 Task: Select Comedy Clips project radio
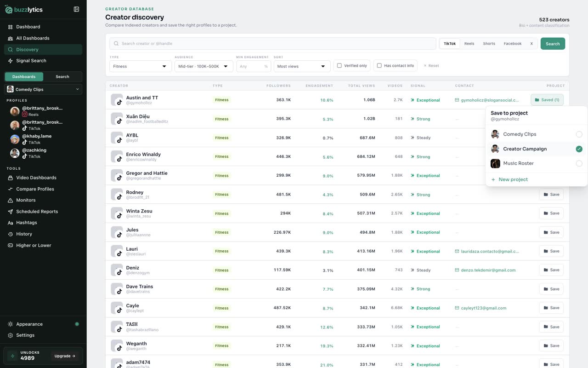579,134
